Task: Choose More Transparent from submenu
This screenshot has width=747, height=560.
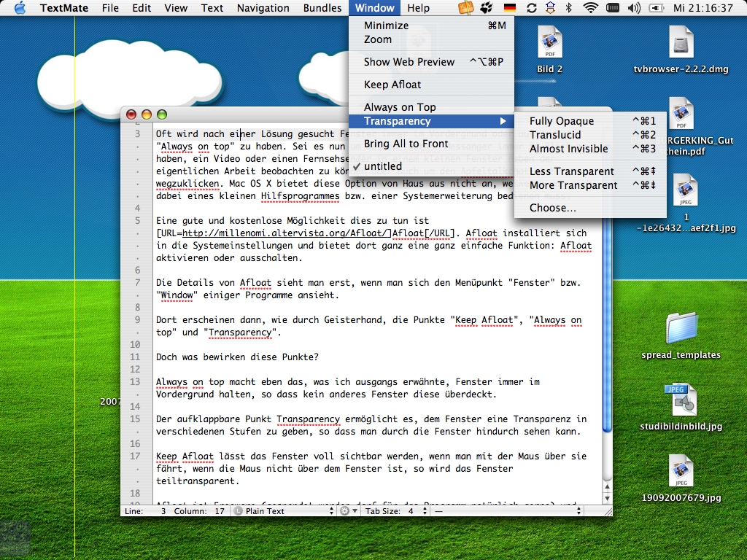Action: tap(591, 185)
